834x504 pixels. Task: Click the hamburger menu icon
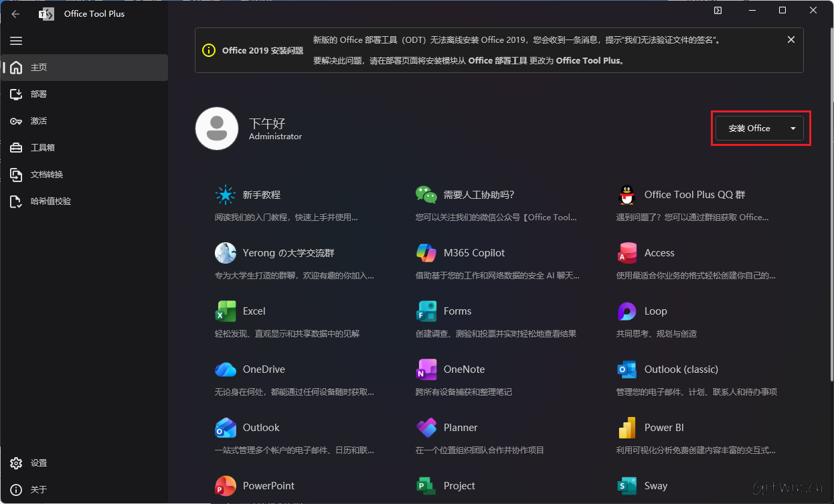(16, 41)
